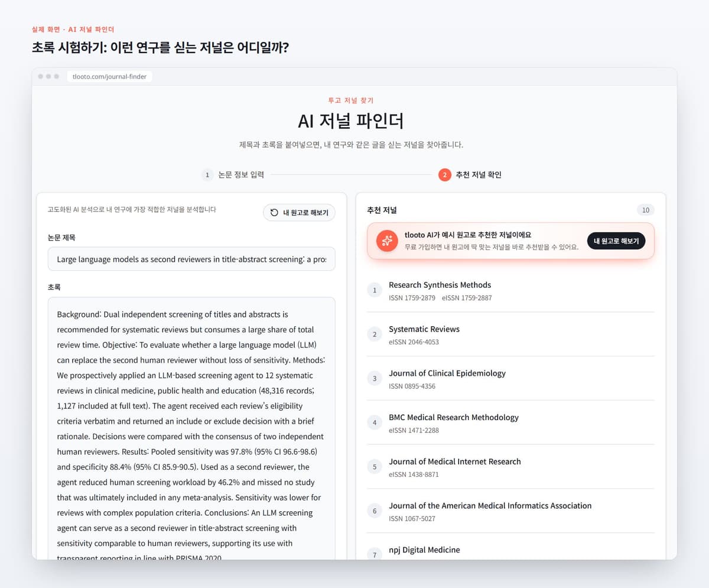Click rank badge 5 beside Medical Internet Research
Image resolution: width=709 pixels, height=588 pixels.
click(x=375, y=467)
